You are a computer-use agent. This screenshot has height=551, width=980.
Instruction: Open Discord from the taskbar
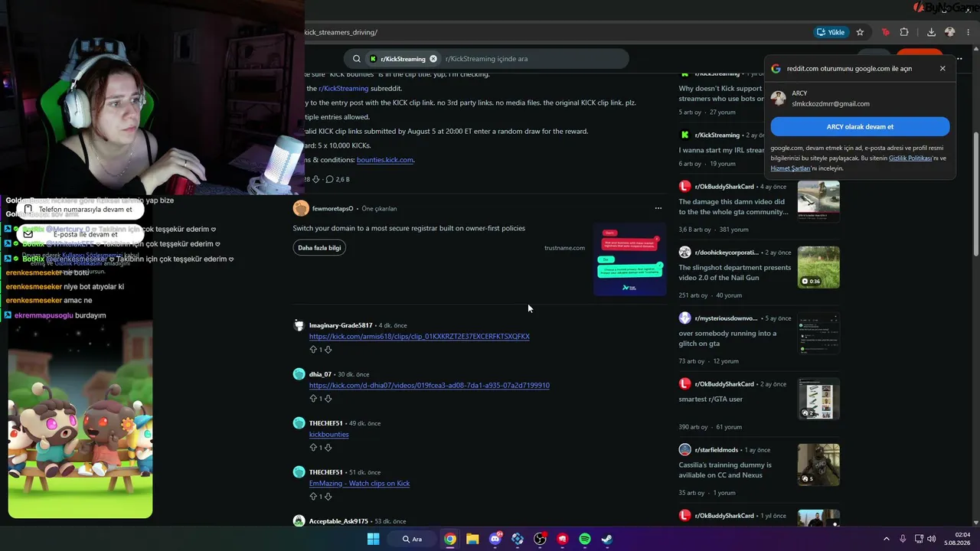(x=495, y=539)
